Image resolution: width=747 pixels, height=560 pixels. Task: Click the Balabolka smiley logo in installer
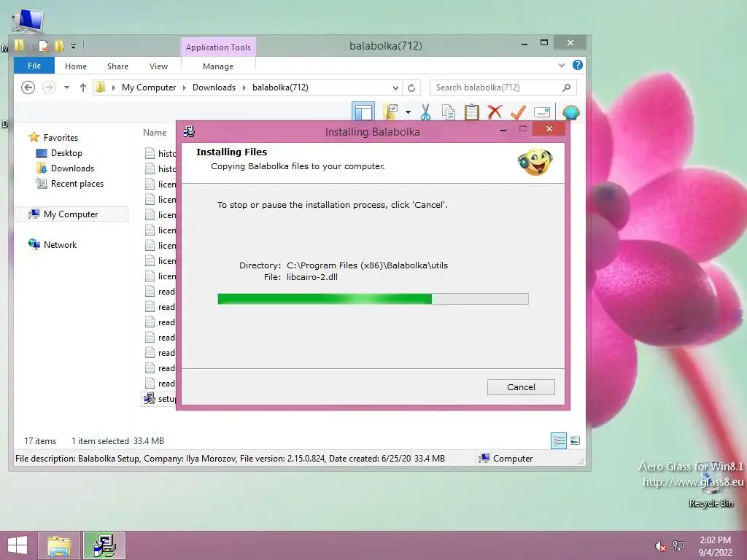coord(535,162)
